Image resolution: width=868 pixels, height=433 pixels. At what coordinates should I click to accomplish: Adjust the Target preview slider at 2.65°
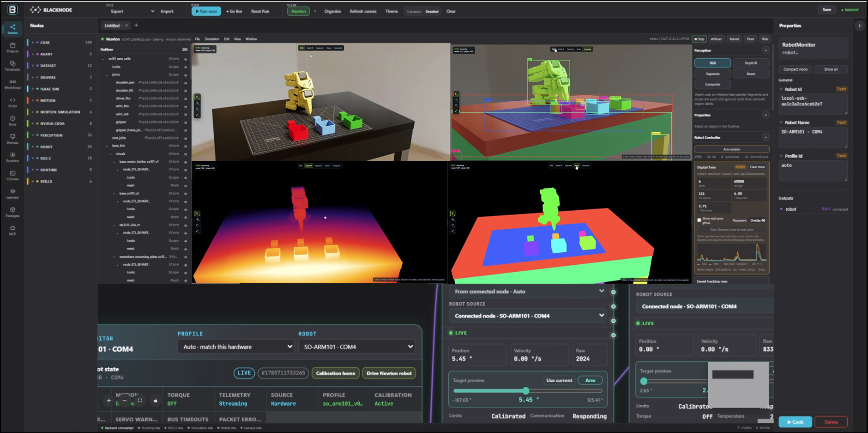click(644, 381)
